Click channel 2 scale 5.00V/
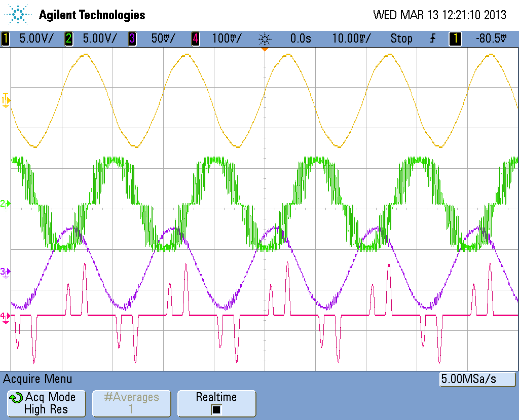This screenshot has height=420, width=519. click(100, 39)
